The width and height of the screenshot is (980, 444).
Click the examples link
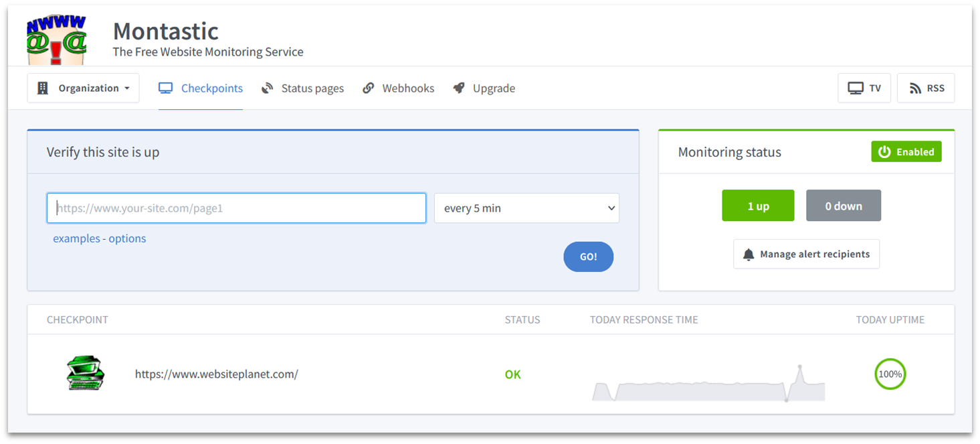click(76, 238)
